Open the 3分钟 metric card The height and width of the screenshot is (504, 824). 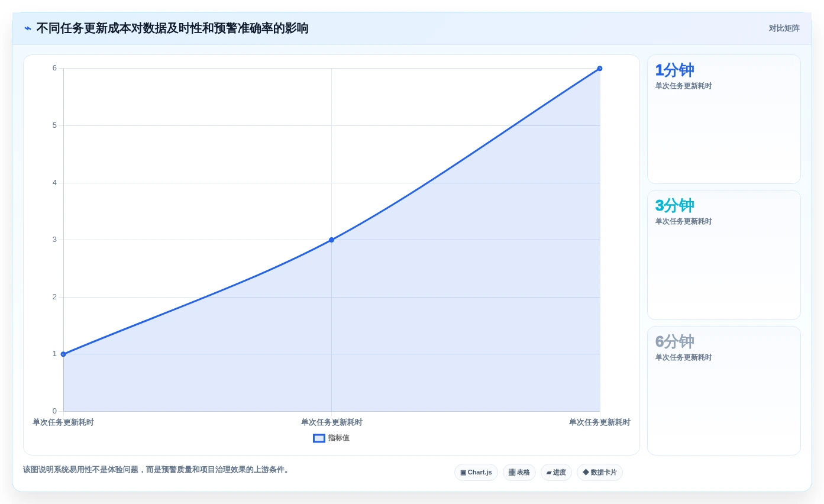(724, 255)
